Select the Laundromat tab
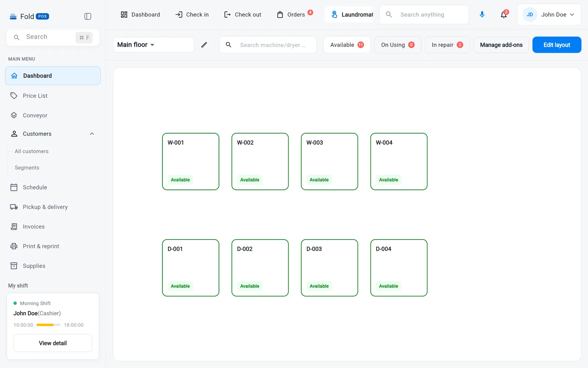 click(349, 15)
